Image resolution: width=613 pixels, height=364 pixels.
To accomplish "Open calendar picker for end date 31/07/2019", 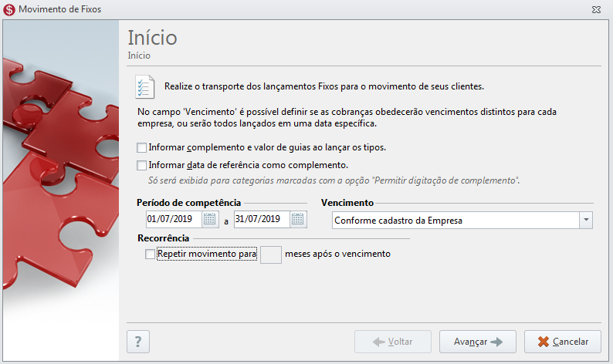I will coord(298,220).
